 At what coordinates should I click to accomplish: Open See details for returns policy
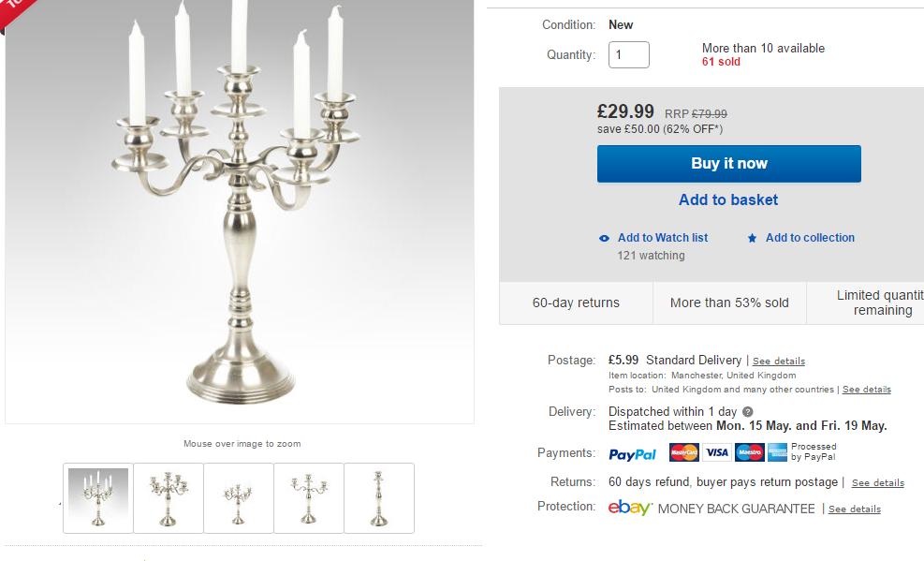click(878, 483)
